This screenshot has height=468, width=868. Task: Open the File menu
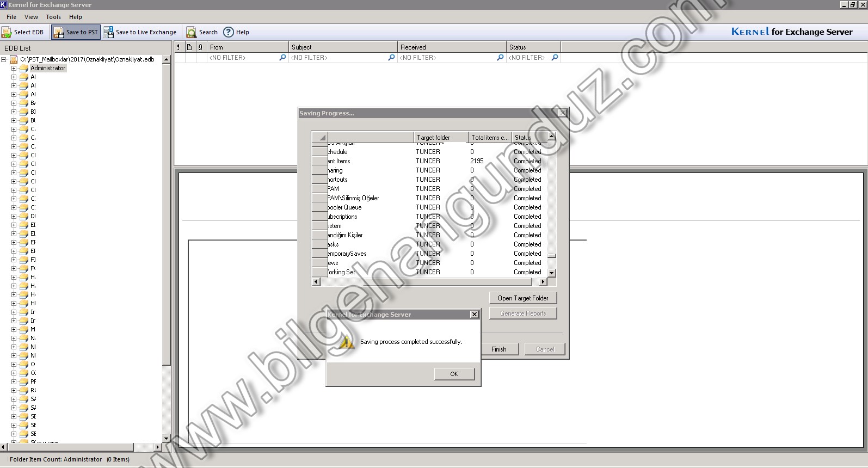(11, 17)
